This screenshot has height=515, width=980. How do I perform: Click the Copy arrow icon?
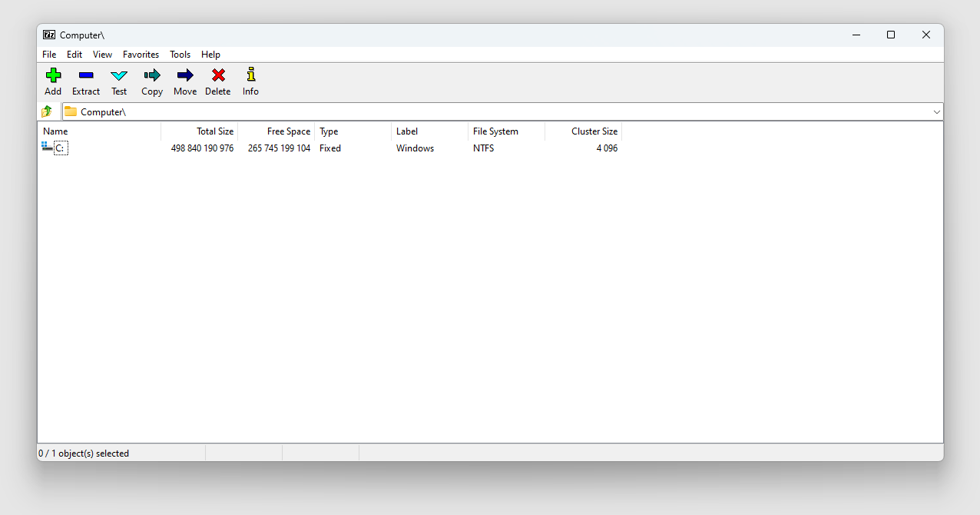pyautogui.click(x=152, y=75)
